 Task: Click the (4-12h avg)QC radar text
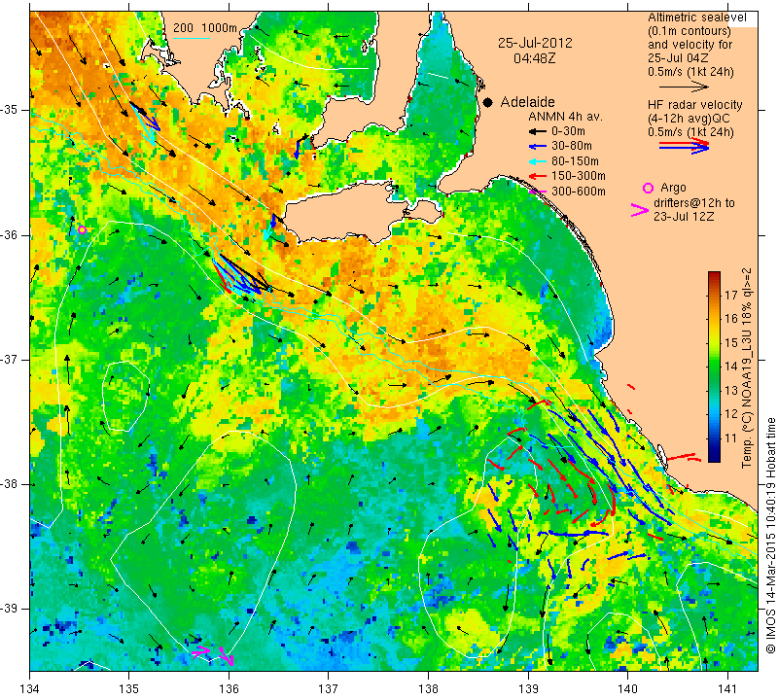(x=690, y=119)
